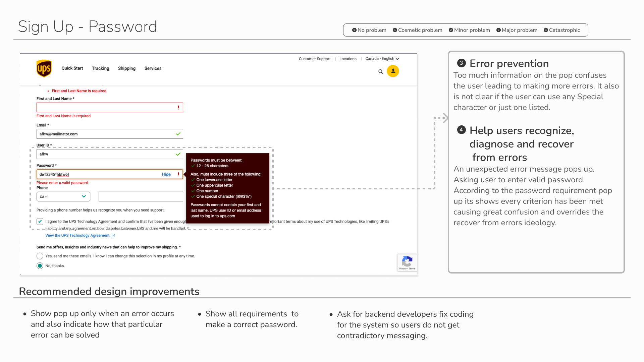Click the yellow user profile icon
Screen dimensions: 644x362
(393, 71)
